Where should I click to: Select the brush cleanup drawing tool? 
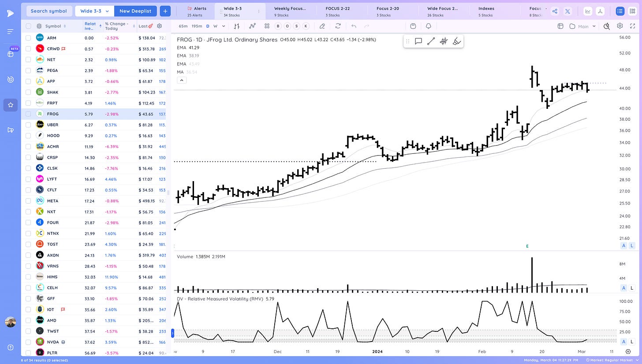457,41
